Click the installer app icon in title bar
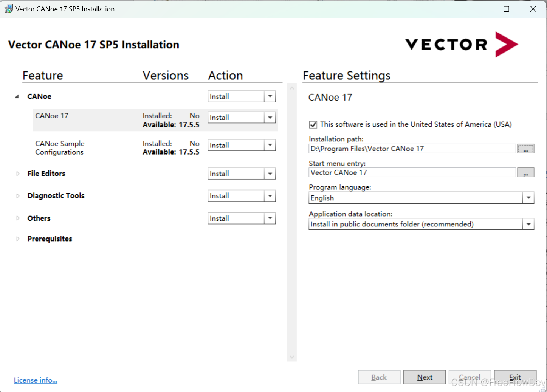 [8, 9]
